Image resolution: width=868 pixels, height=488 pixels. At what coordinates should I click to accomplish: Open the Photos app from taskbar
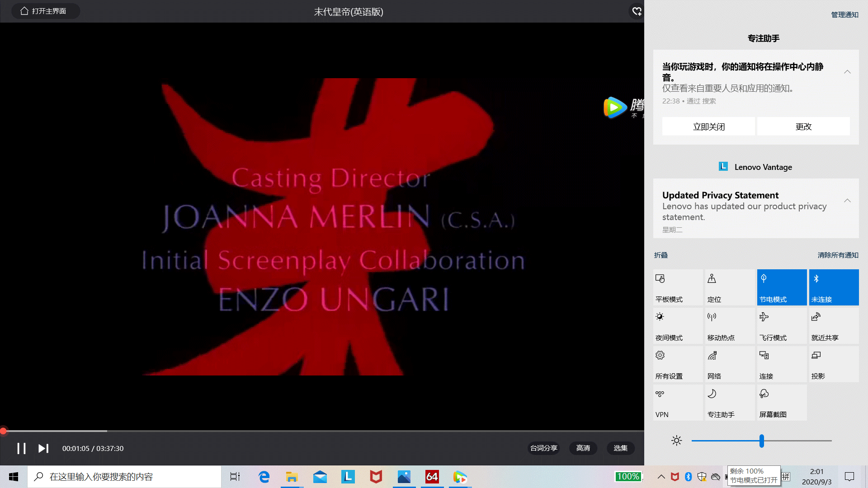404,477
